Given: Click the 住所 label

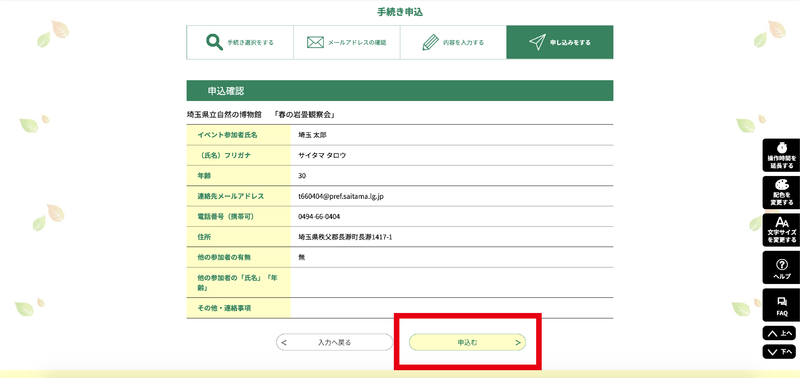Looking at the screenshot, I should click(x=204, y=237).
